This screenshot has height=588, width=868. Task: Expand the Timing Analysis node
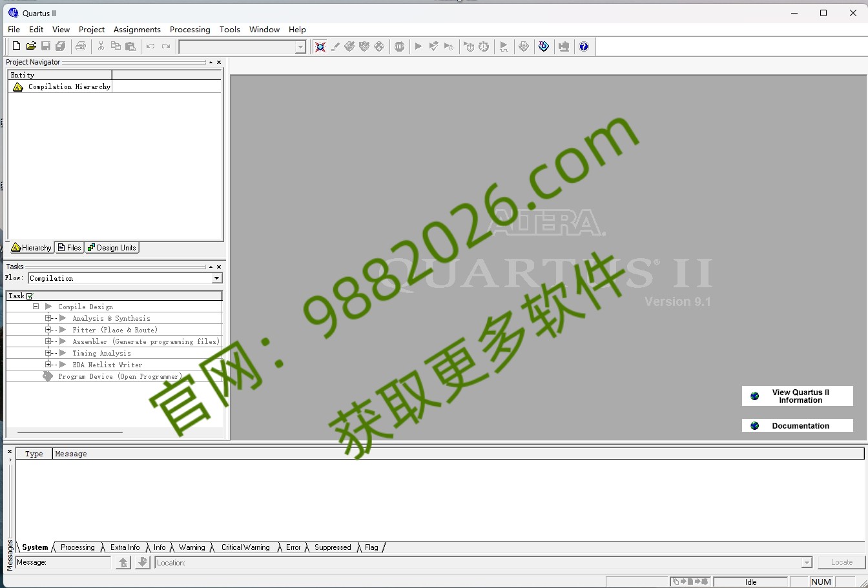tap(48, 353)
